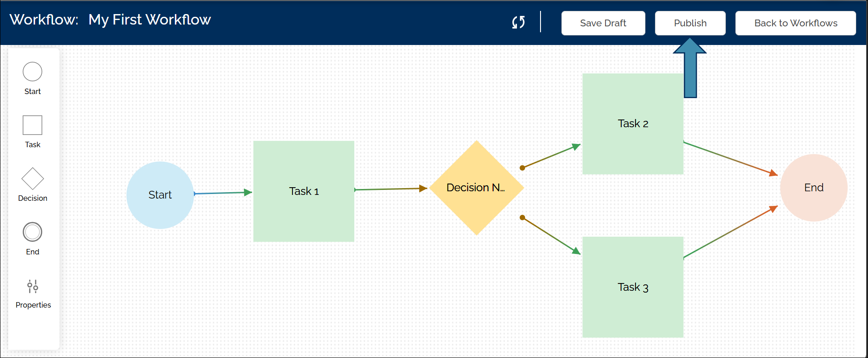Click the My First Workflow title
Image resolution: width=868 pixels, height=358 pixels.
tap(149, 20)
